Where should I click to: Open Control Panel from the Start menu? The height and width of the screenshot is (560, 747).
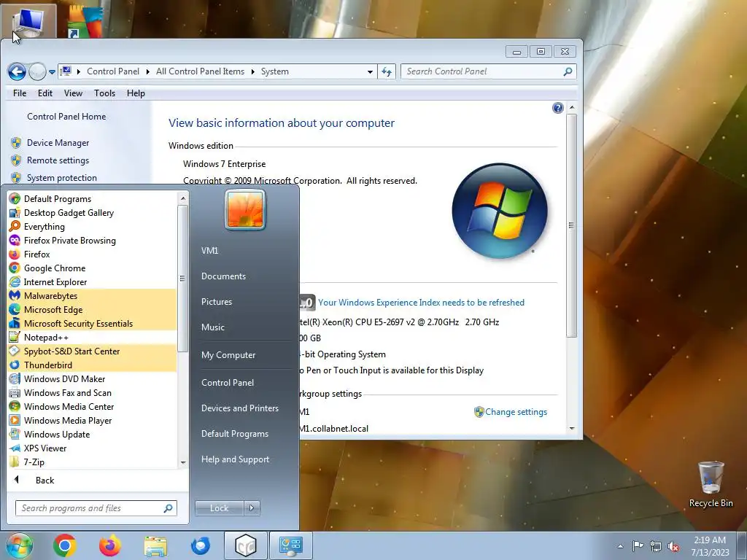[228, 382]
